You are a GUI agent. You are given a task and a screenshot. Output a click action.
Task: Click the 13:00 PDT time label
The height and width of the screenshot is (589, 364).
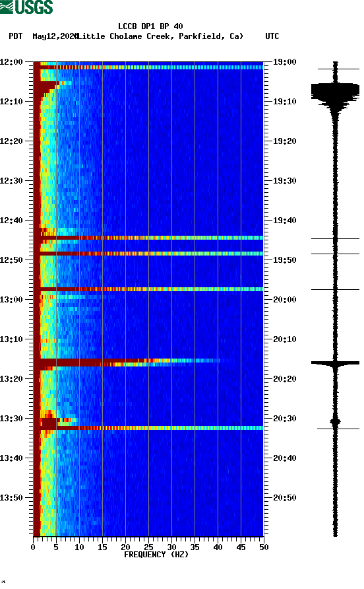click(x=11, y=299)
